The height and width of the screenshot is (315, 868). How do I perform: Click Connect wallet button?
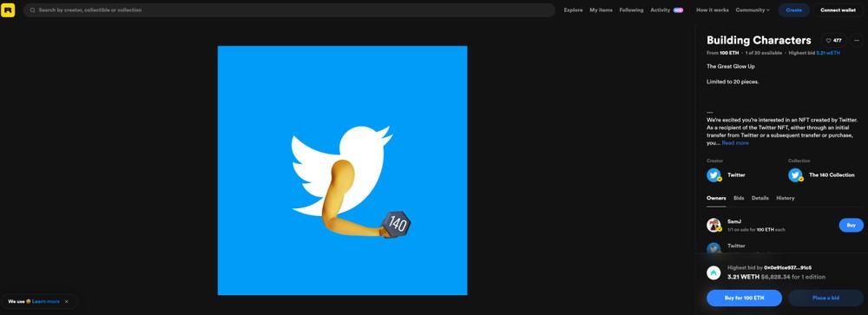click(838, 10)
